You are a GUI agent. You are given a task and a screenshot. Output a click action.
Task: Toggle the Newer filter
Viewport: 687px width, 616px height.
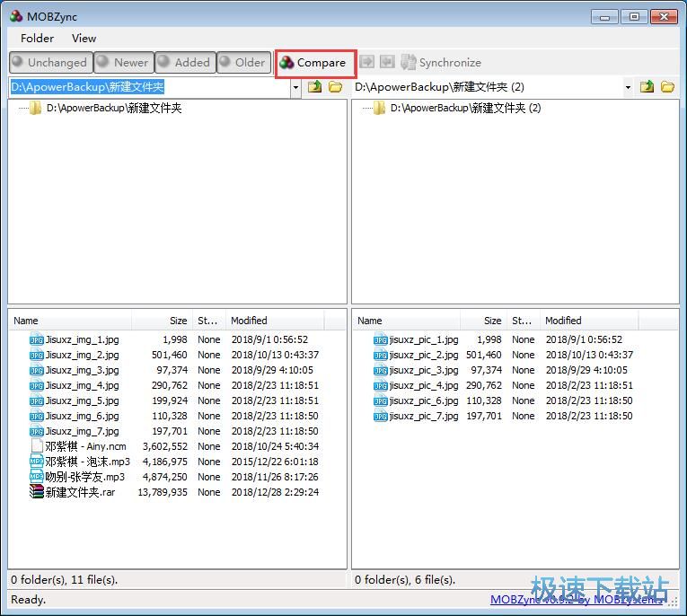(x=124, y=63)
